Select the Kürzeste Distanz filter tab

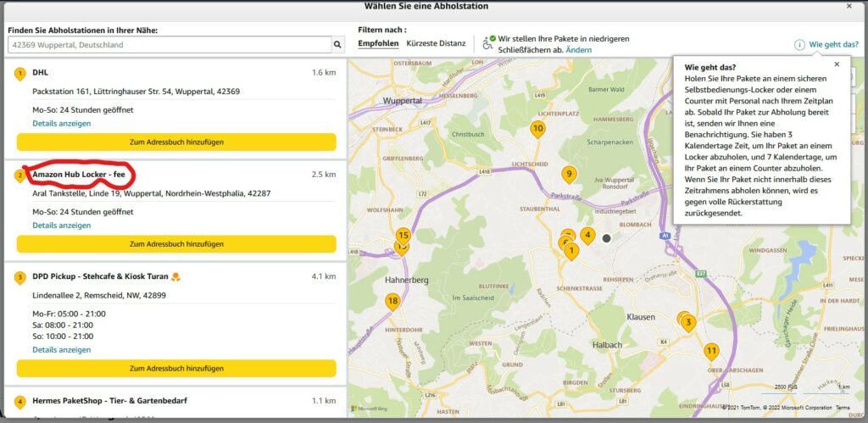[437, 43]
